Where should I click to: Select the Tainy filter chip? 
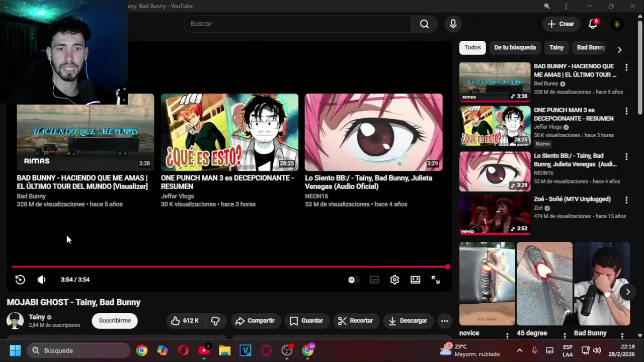tap(556, 47)
